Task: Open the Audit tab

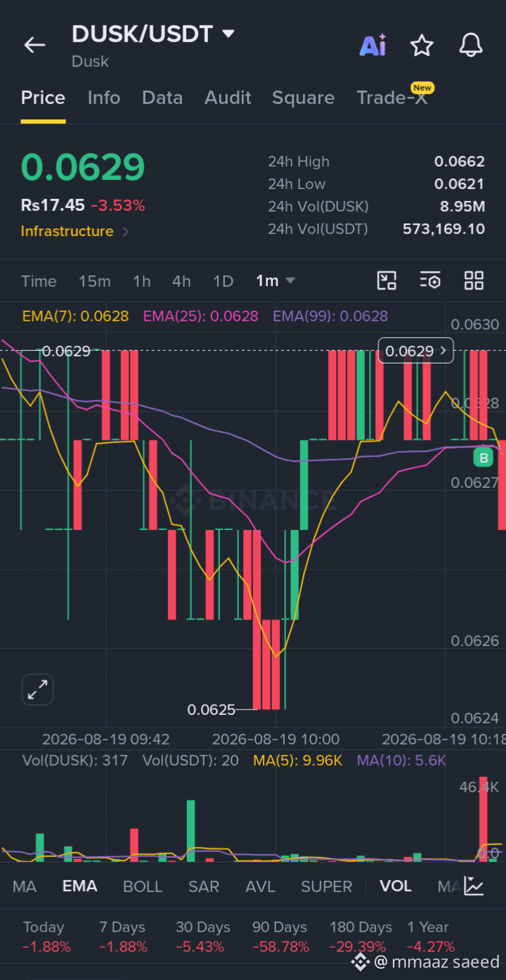Action: click(x=228, y=98)
